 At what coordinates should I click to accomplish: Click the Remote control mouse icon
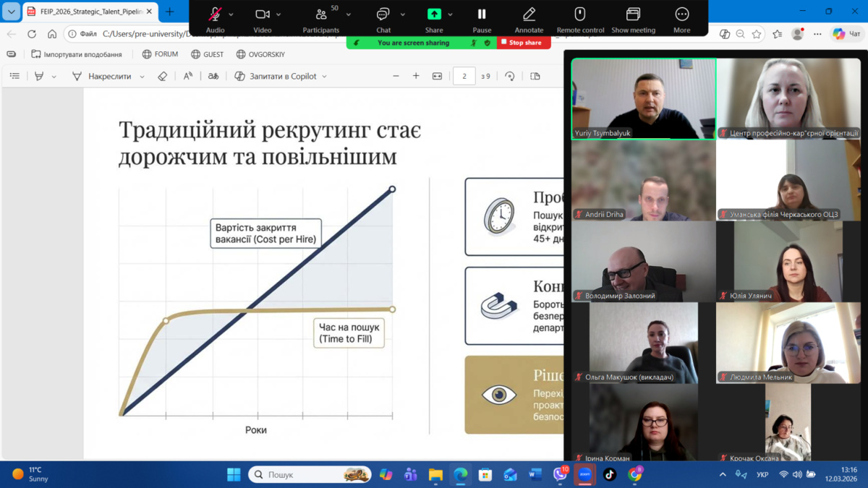(x=580, y=15)
